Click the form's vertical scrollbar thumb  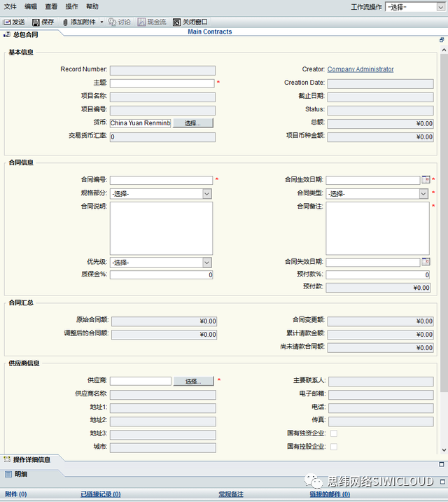444,223
